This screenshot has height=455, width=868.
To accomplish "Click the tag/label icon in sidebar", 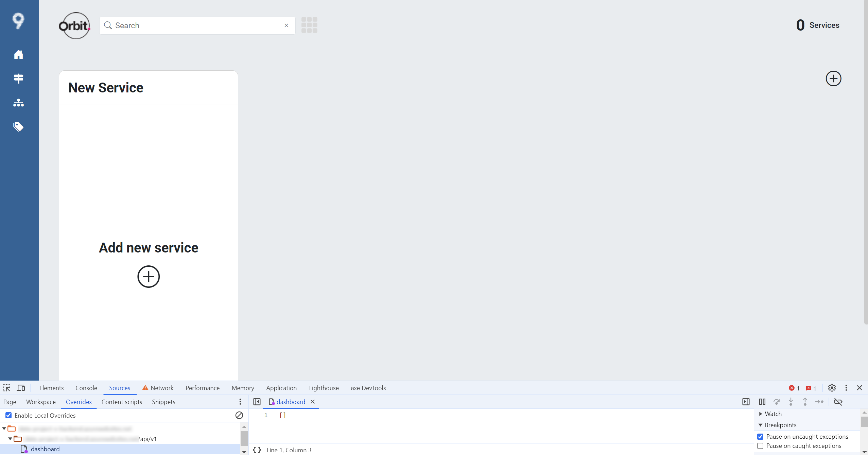I will 19,127.
